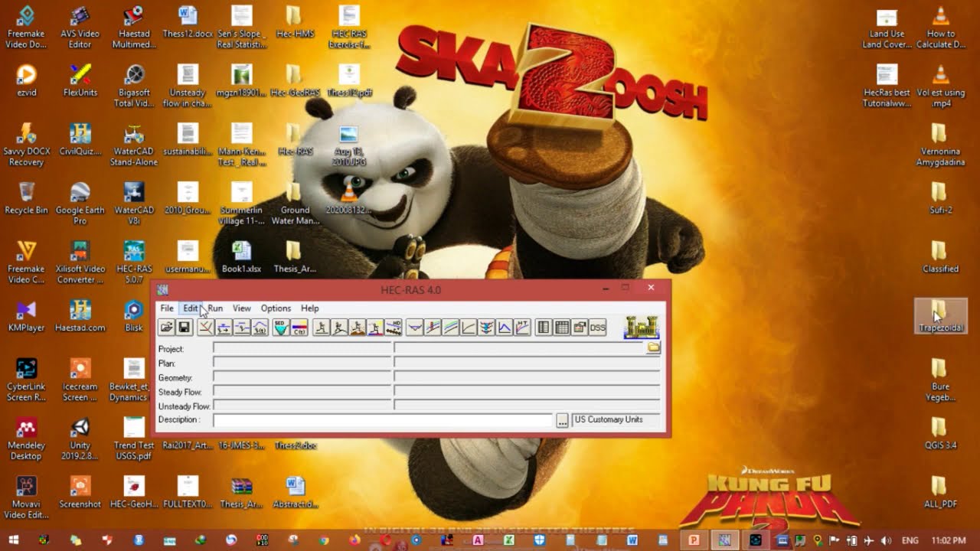
Task: Select the KMPlayer desktop shortcut
Action: [x=26, y=316]
